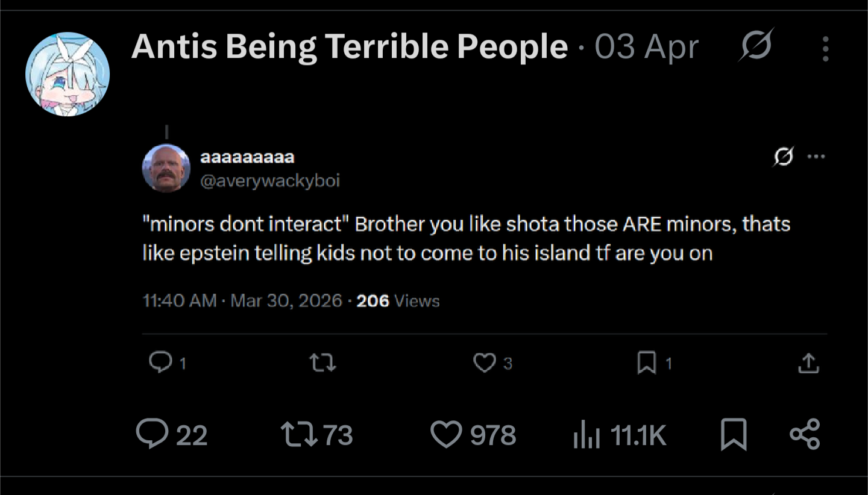868x495 pixels.
Task: Click the Grok icon in the quoted tweet
Action: [x=784, y=157]
